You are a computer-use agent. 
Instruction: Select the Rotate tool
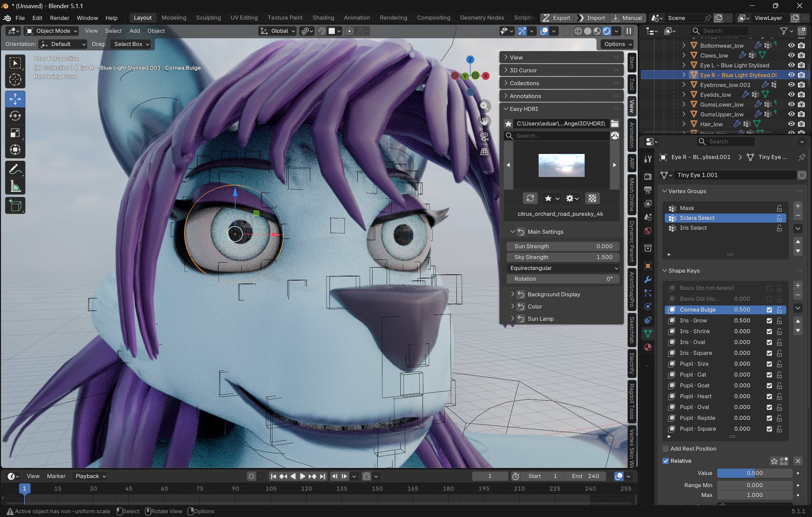[x=15, y=116]
